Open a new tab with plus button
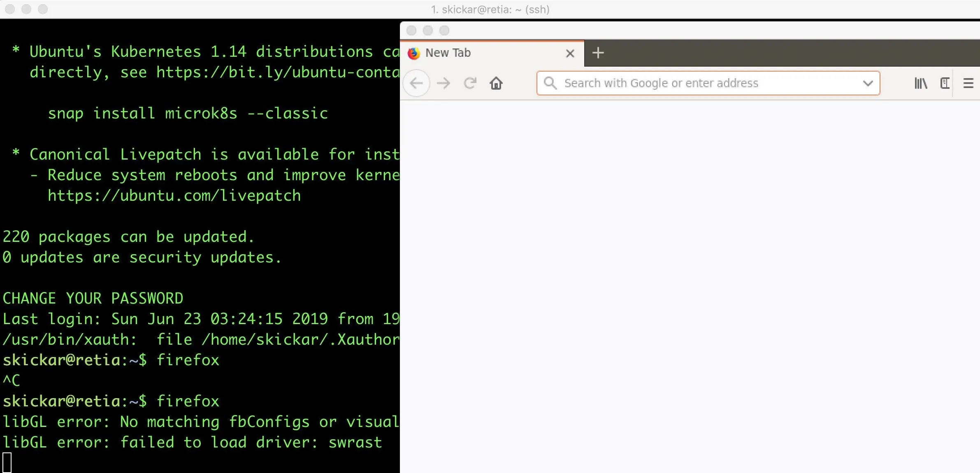Viewport: 980px width, 473px height. pos(598,53)
